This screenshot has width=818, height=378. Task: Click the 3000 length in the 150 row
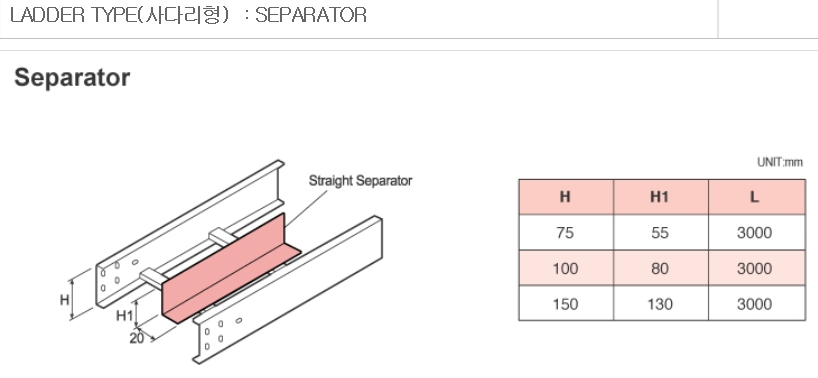click(x=754, y=304)
